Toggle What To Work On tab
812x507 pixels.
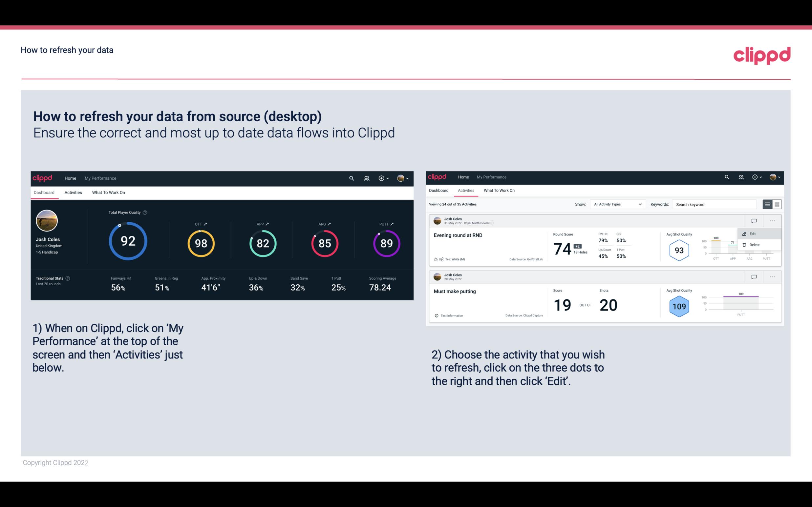(x=108, y=192)
